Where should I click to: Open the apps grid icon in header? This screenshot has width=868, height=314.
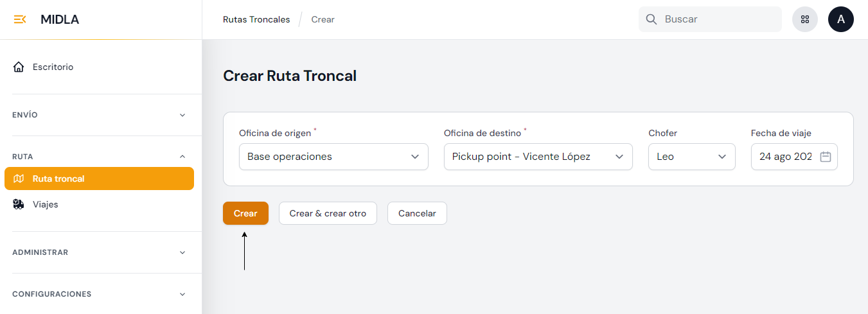(804, 19)
